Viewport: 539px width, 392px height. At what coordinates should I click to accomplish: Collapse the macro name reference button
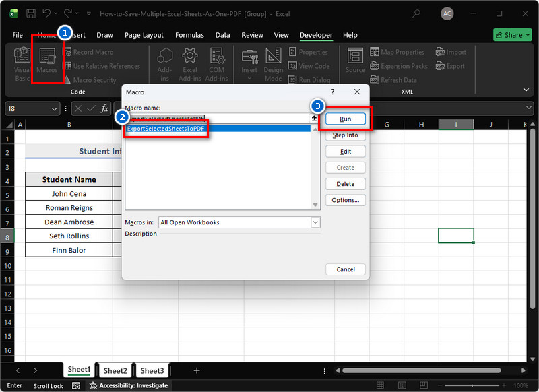coord(314,119)
